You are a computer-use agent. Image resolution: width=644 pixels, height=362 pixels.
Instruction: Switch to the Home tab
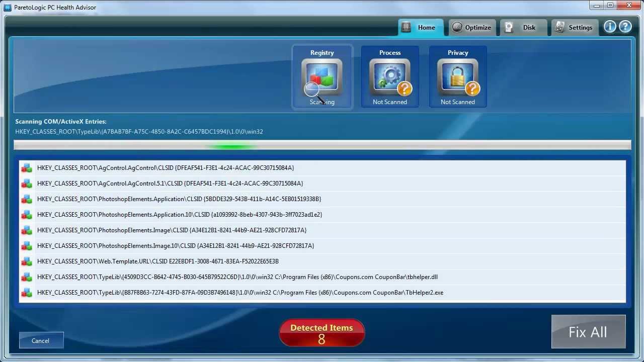[421, 28]
